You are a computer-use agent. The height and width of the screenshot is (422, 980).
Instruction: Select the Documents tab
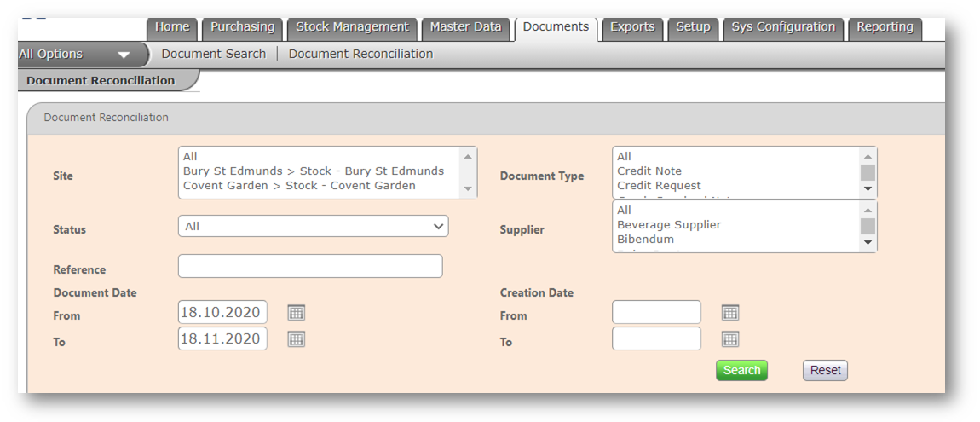(556, 27)
